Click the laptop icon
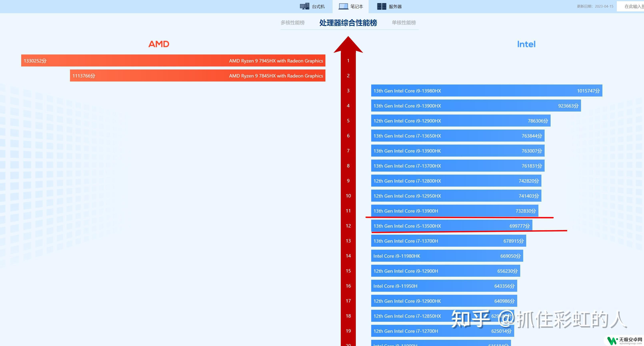Viewport: 644px width, 346px height. (x=343, y=6)
